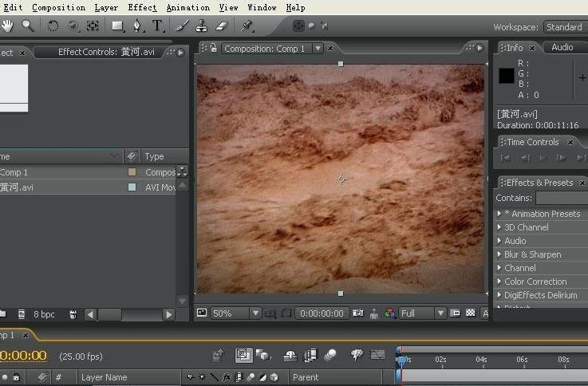Expand the Color Correction effects category
This screenshot has width=588, height=386.
(x=499, y=282)
